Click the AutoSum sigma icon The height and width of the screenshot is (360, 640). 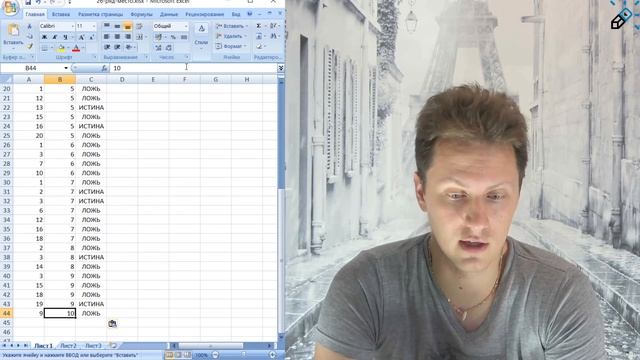pyautogui.click(x=258, y=26)
